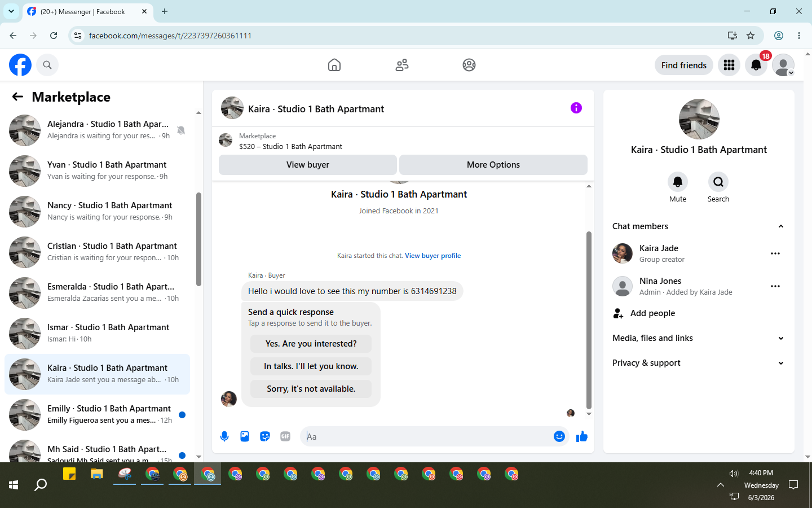812x508 pixels.
Task: Open Windows notification center icon
Action: 793,485
